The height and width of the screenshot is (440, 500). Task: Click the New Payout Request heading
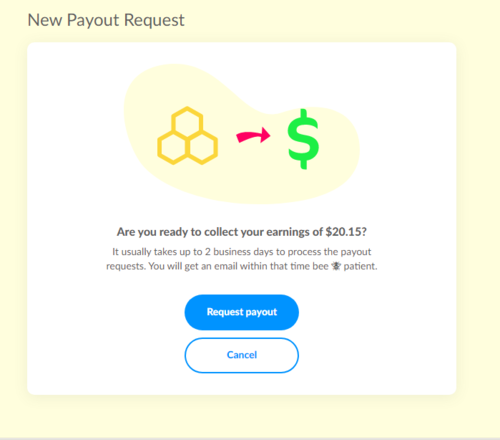pyautogui.click(x=106, y=20)
